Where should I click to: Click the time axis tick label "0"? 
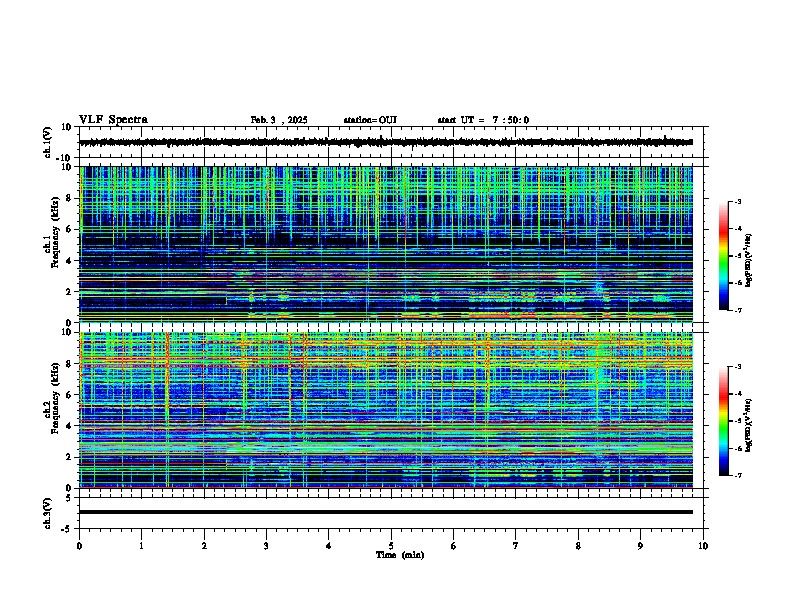click(x=79, y=546)
